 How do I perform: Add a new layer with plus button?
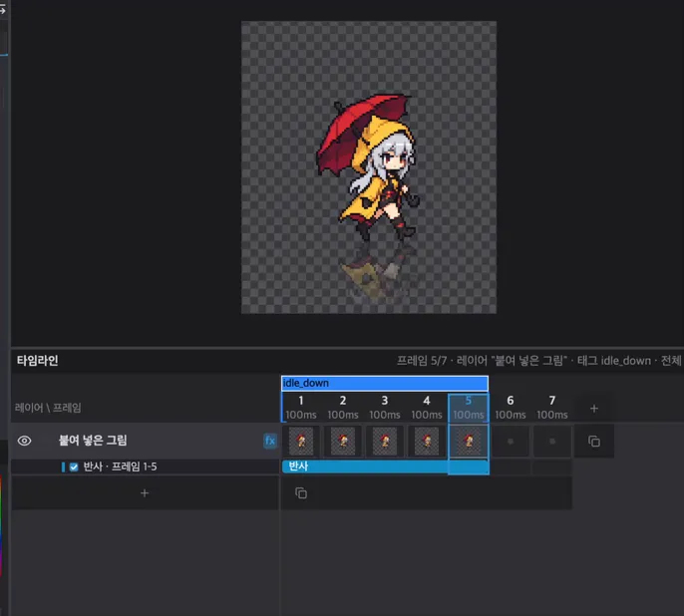coord(145,493)
